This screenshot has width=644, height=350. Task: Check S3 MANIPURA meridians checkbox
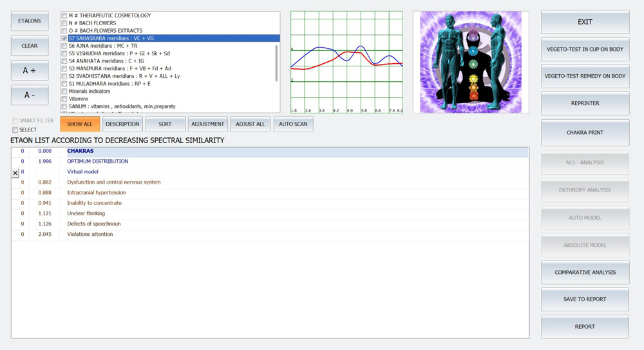[x=64, y=69]
